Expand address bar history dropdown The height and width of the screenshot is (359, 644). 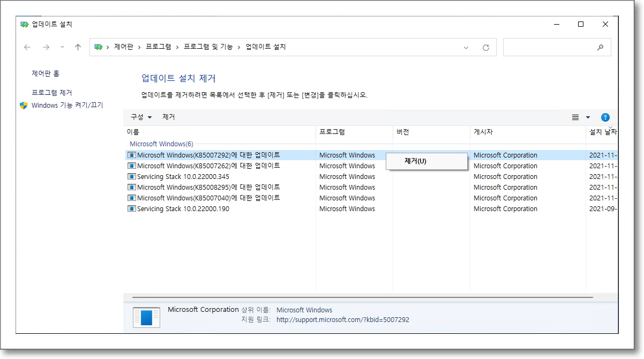click(x=466, y=47)
